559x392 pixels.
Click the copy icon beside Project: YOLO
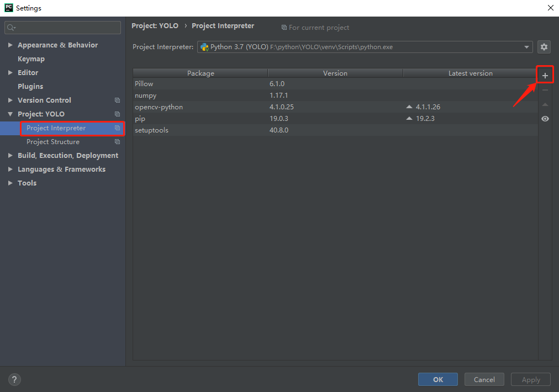coord(117,114)
